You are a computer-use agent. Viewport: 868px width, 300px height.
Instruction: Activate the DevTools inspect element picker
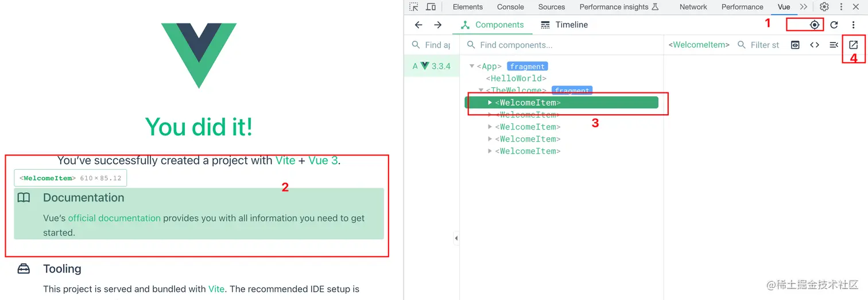(x=414, y=7)
